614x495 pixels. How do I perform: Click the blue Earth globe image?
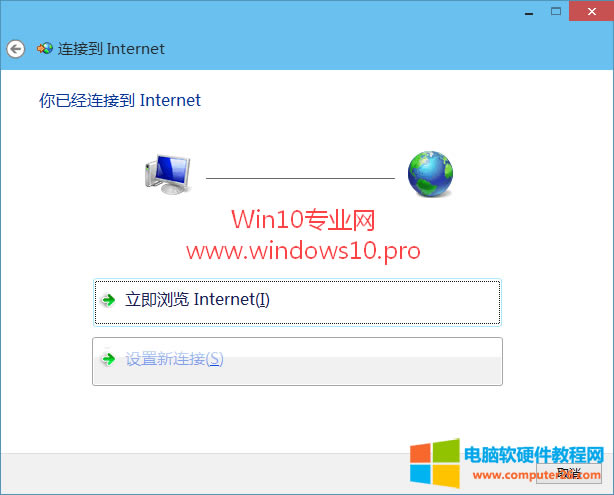[430, 173]
